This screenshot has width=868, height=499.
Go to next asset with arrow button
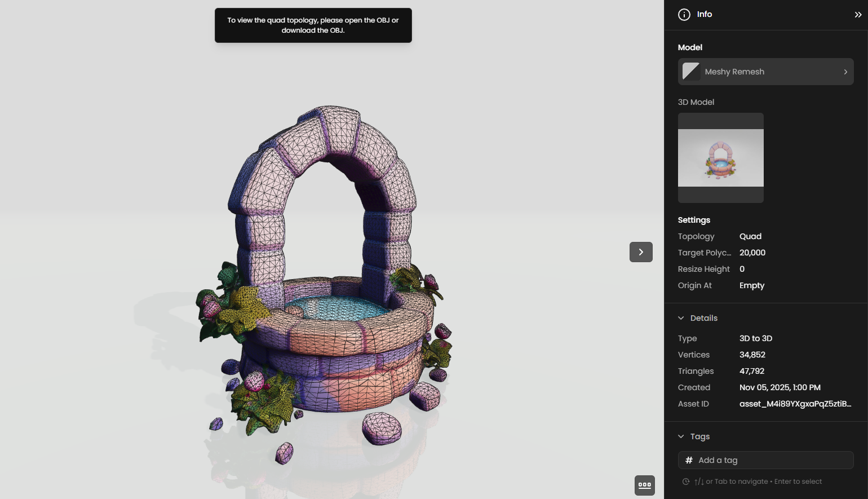(x=641, y=252)
